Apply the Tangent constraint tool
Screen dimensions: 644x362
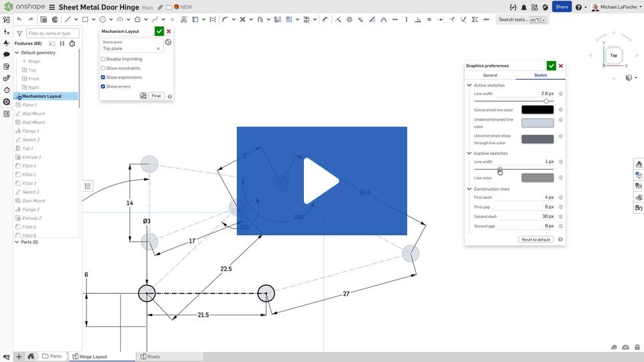pos(372,19)
